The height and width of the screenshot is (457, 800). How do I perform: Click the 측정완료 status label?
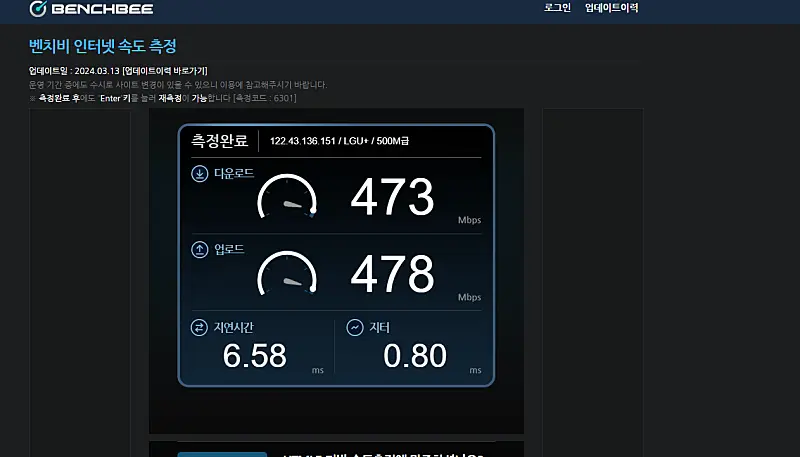tap(219, 141)
